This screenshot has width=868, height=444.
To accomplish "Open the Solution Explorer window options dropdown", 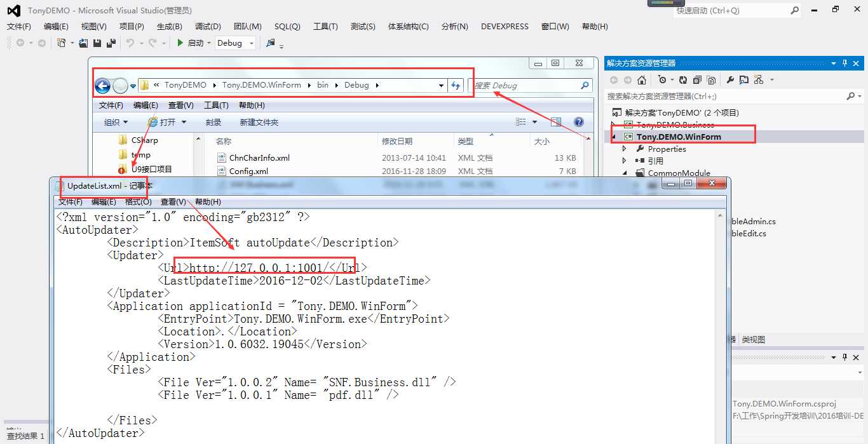I will pyautogui.click(x=834, y=63).
